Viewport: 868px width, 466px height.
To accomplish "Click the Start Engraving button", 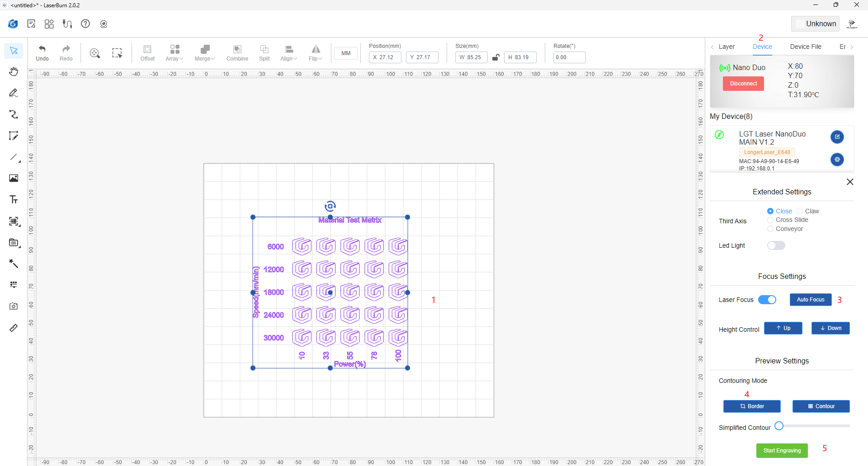I will click(782, 450).
